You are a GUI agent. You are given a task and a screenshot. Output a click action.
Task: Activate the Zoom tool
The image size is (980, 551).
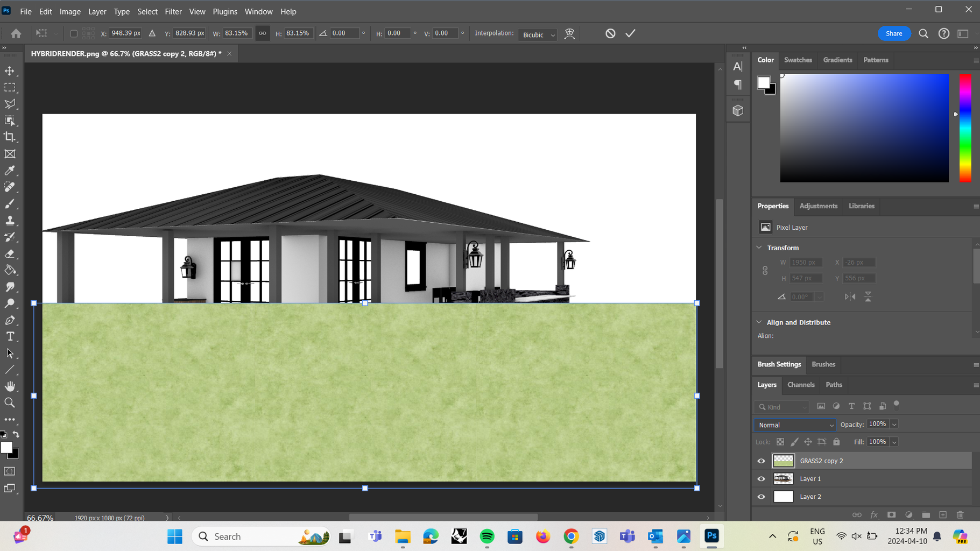[10, 402]
